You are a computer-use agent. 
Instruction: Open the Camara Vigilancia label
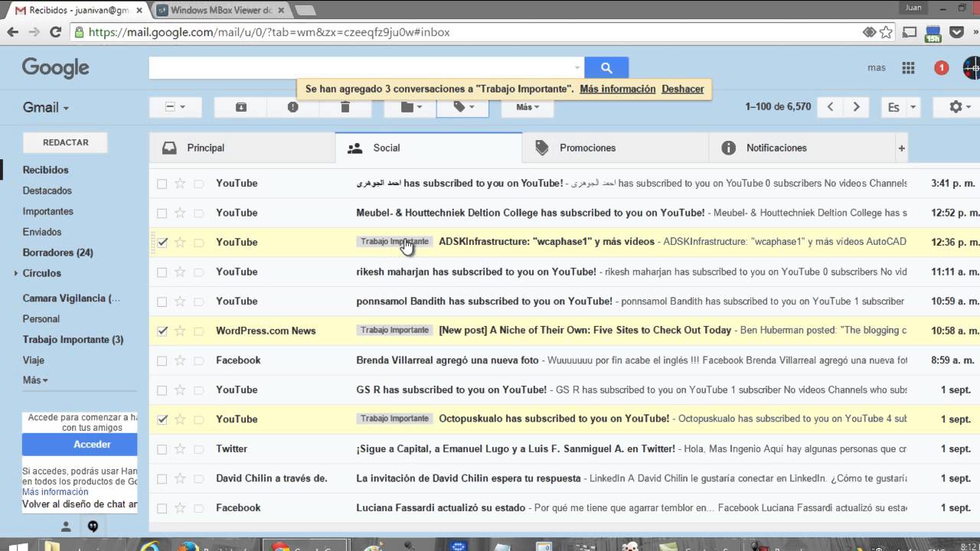click(70, 298)
